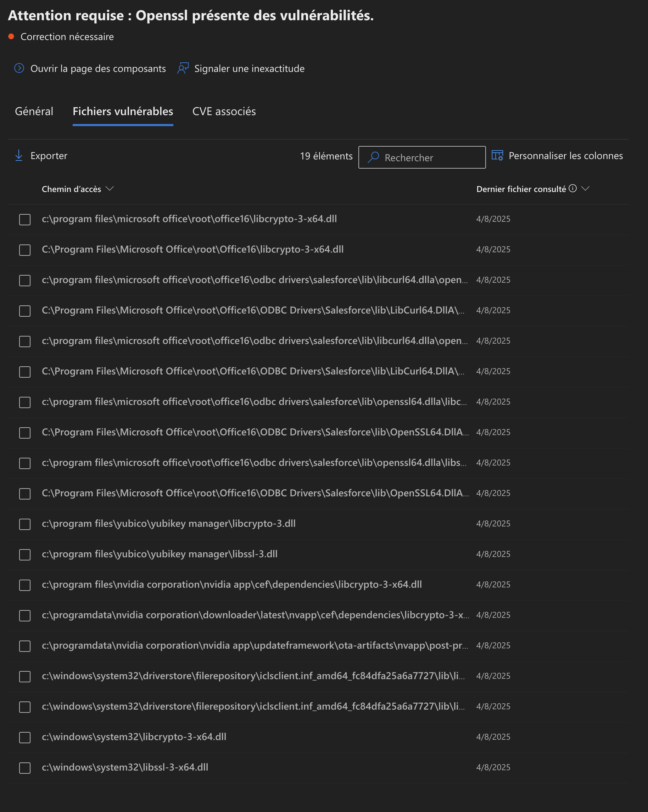Expand the Chemin d'accès column sort chevron
Image resolution: width=648 pixels, height=812 pixels.
click(x=110, y=188)
